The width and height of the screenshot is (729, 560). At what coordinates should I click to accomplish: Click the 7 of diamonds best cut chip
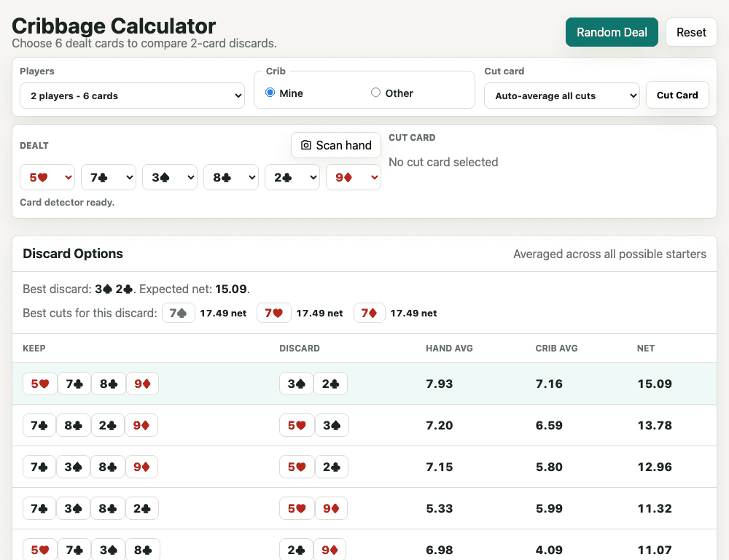369,313
